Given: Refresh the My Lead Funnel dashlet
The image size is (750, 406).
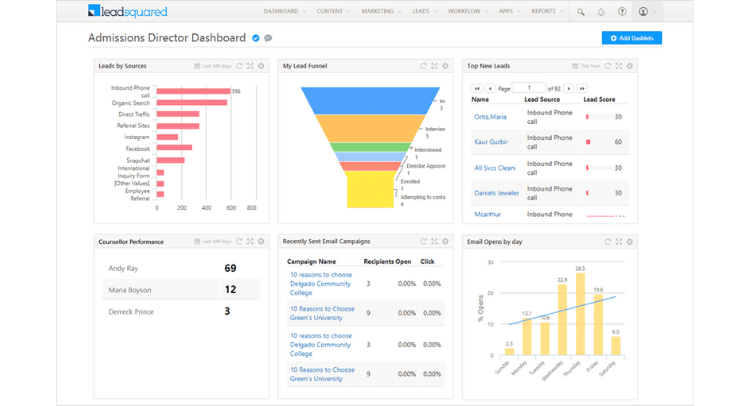Looking at the screenshot, I should [423, 66].
